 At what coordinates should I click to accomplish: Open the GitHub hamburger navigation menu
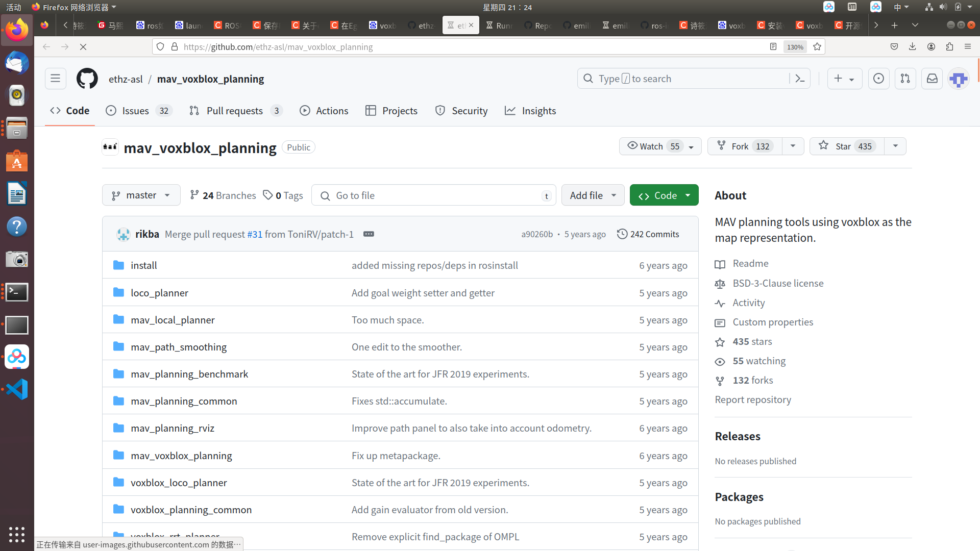coord(55,79)
